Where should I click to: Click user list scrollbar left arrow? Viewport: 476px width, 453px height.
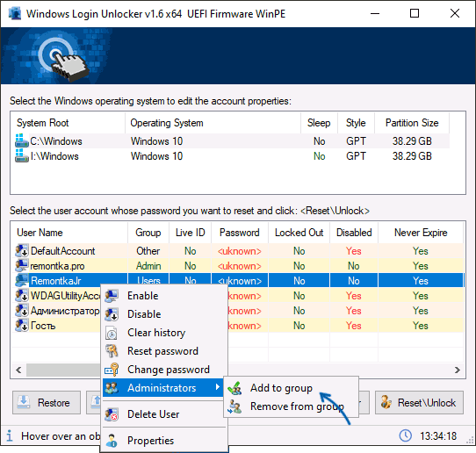coord(18,370)
